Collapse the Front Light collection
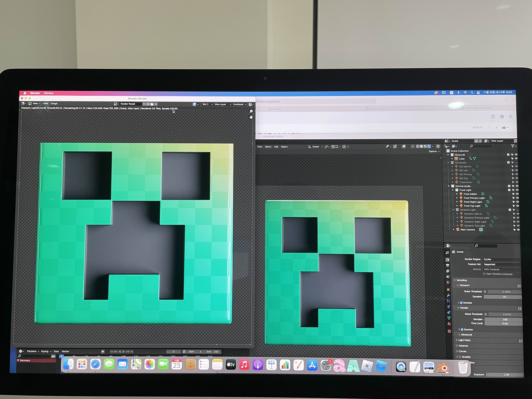This screenshot has width=532, height=399. pyautogui.click(x=453, y=190)
